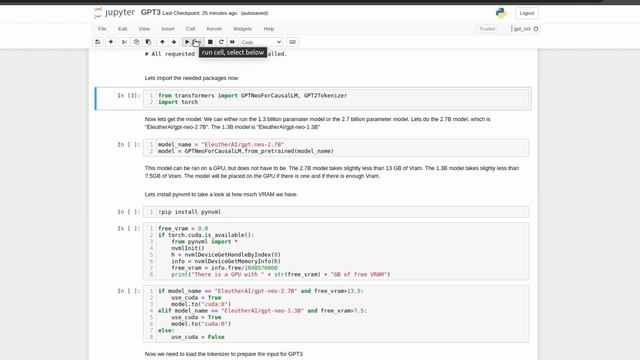Save notebook with the floppy disk icon
The height and width of the screenshot is (360, 640).
(x=98, y=42)
